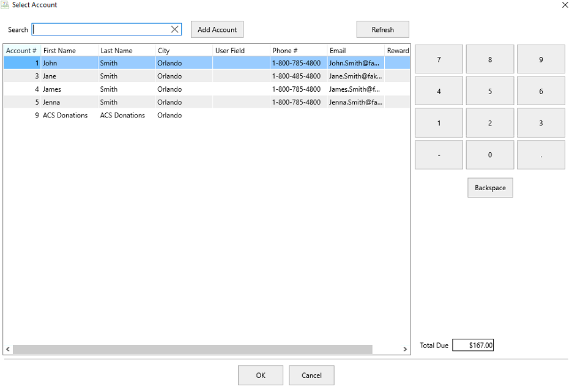Click the Select Account window app icon
The image size is (572, 392).
coord(5,5)
